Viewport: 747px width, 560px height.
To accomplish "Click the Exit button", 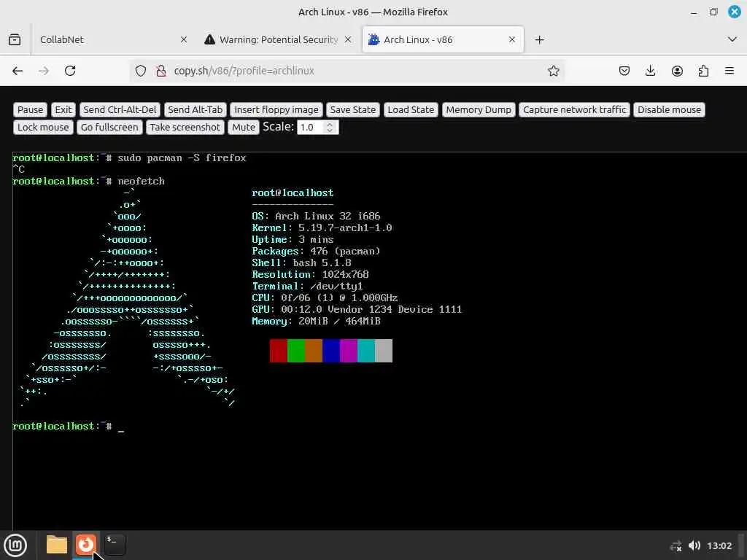I will tap(63, 110).
